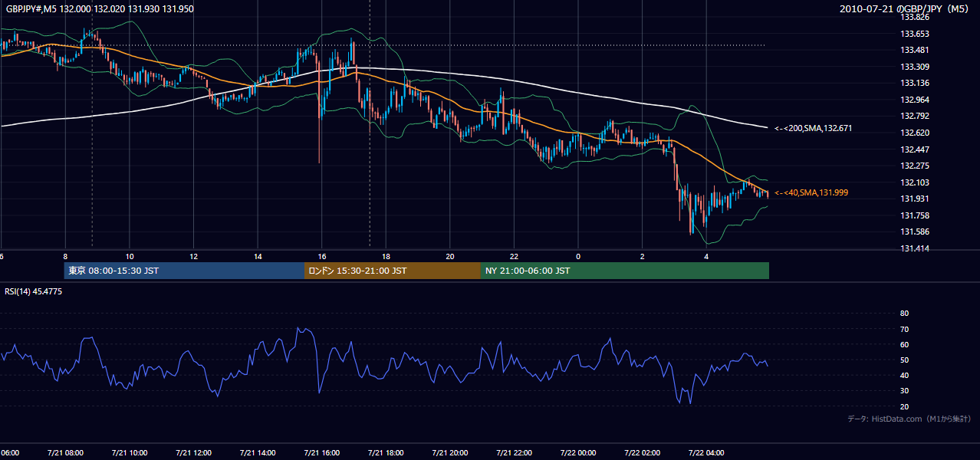Click the 133.481 price axis label

pos(914,50)
